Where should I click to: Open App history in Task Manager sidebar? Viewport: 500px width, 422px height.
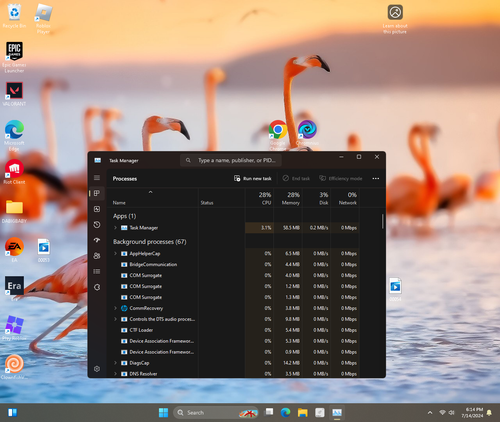[x=97, y=225]
